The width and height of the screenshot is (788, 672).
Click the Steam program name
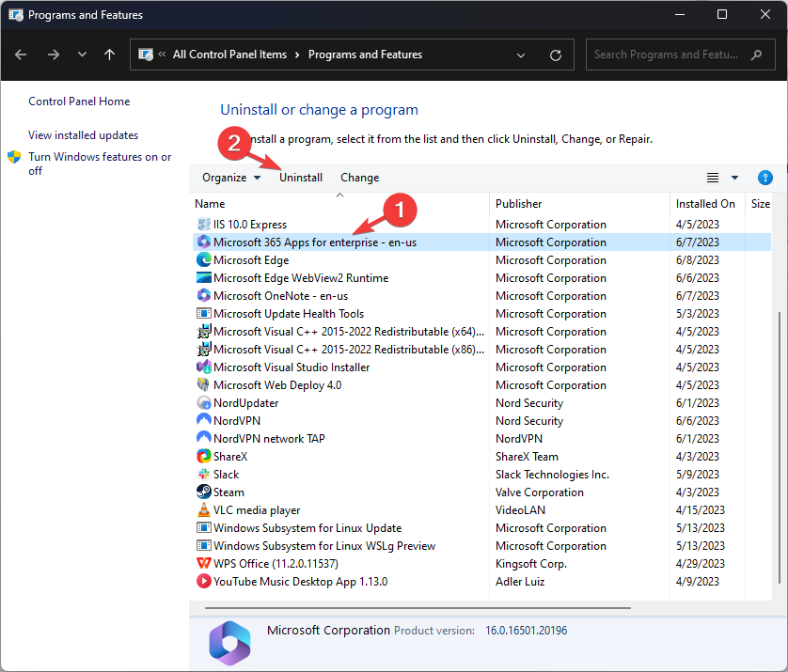[229, 492]
